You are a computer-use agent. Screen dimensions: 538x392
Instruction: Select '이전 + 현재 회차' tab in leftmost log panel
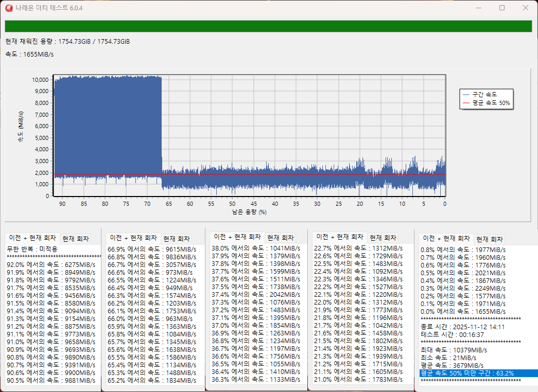coord(32,238)
